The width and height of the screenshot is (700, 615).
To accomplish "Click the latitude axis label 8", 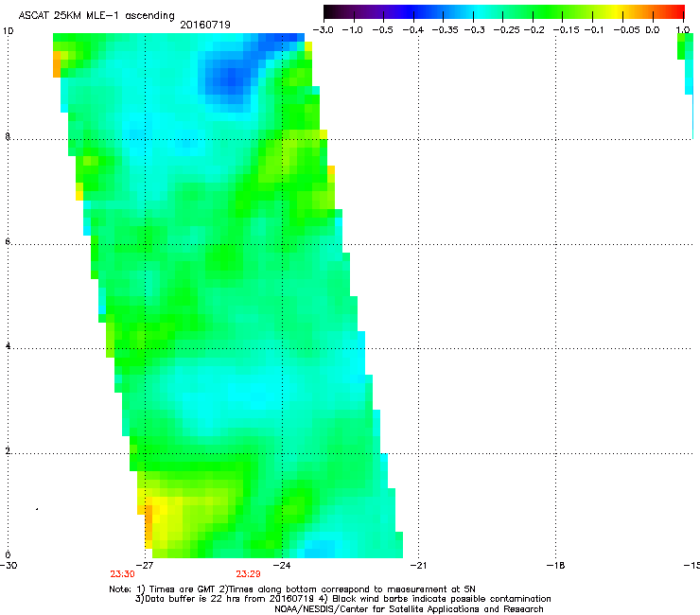I will point(8,136).
